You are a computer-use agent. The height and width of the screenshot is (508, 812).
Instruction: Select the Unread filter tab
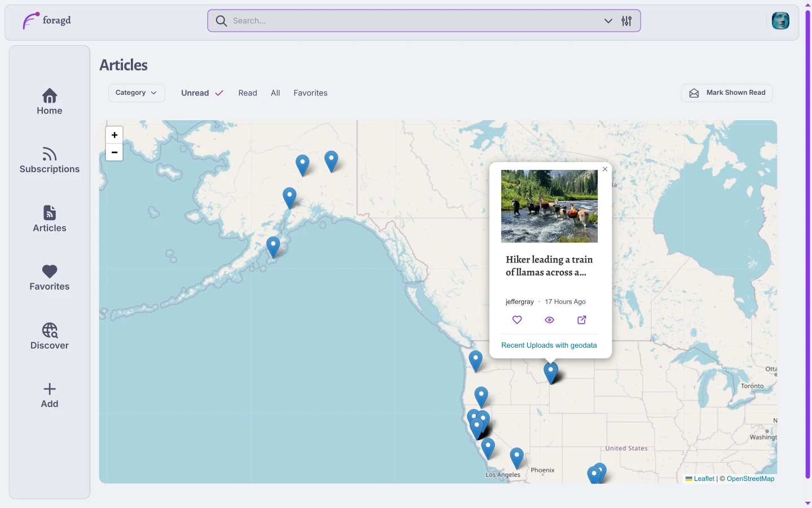coord(202,93)
